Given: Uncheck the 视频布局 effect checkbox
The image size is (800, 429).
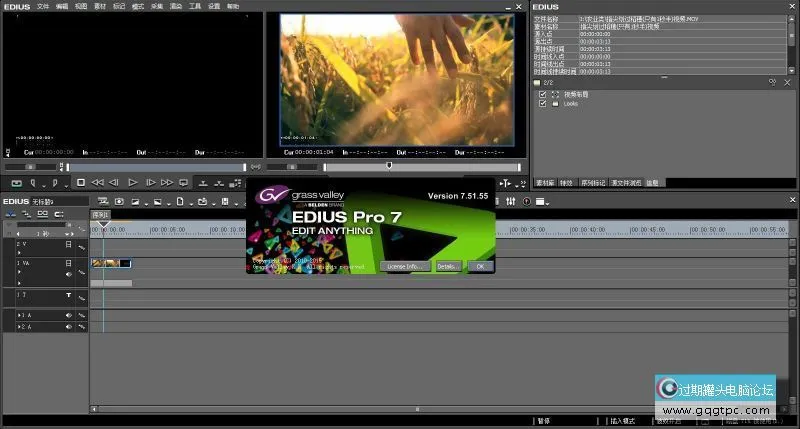Looking at the screenshot, I should click(x=543, y=94).
